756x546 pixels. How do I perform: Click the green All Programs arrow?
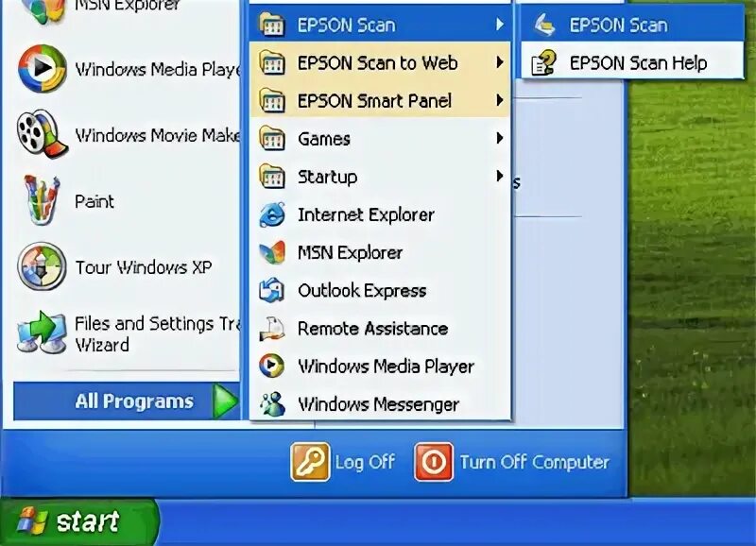click(x=225, y=401)
